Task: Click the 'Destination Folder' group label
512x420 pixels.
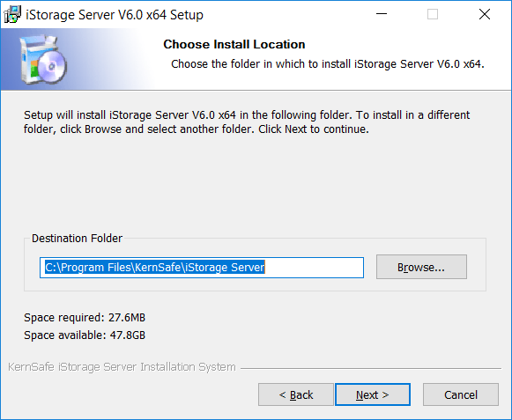Action: point(77,239)
